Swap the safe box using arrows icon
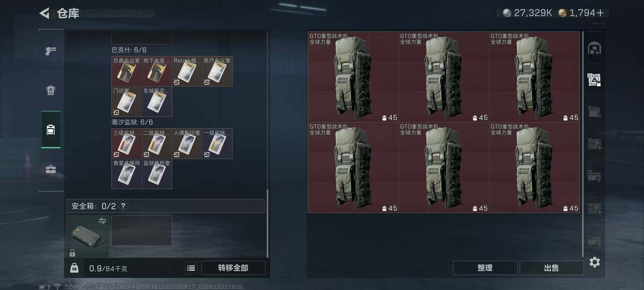 click(x=102, y=221)
